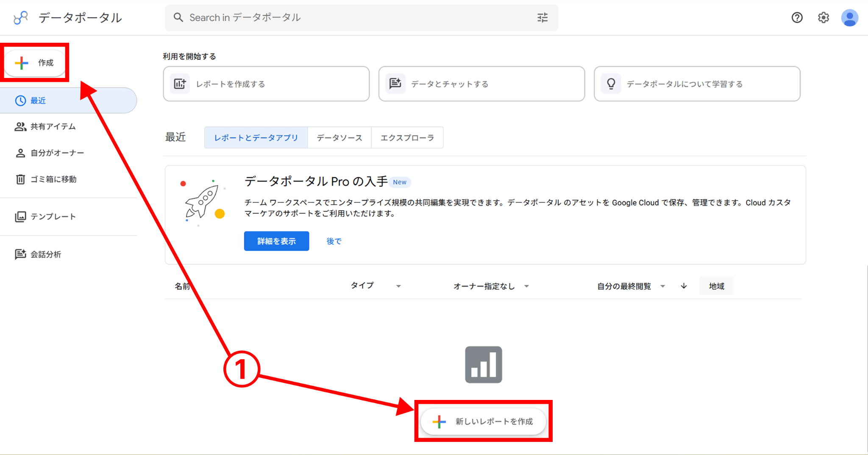Click the データポータル Pro の入手 heading

316,181
